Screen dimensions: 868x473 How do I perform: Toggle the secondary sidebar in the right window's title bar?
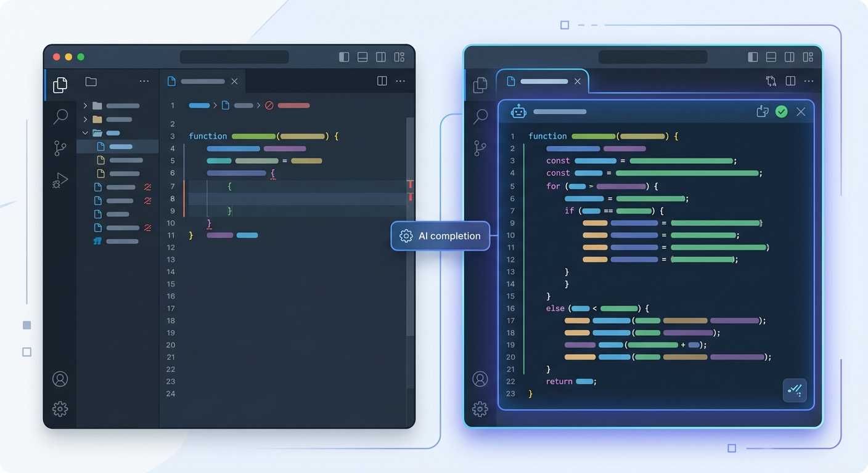click(x=789, y=57)
